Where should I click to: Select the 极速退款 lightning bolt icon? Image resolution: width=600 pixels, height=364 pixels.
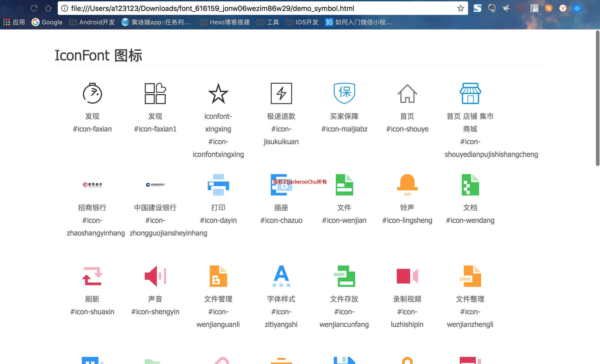(281, 93)
